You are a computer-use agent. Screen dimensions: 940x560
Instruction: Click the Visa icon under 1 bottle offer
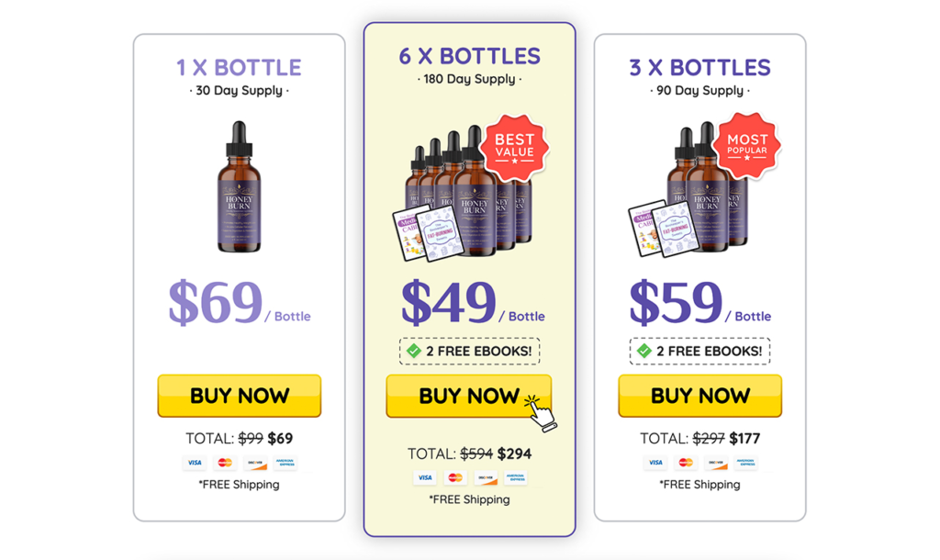coord(195,464)
